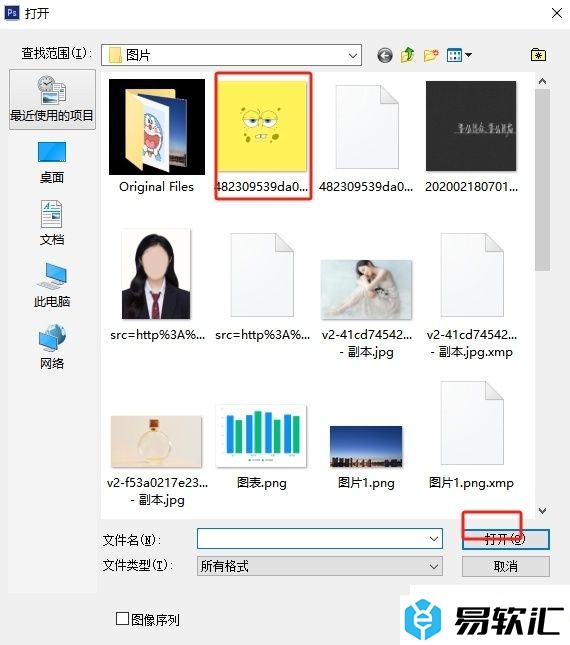Click the Photoshop icon in title bar
Screen dimensions: 570x645
coord(12,13)
